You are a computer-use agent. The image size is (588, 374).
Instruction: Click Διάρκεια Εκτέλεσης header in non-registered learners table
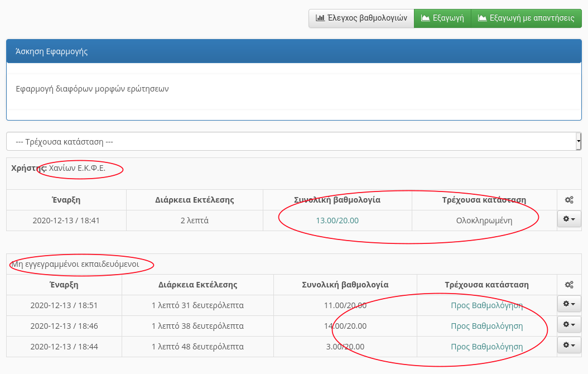[x=197, y=285]
